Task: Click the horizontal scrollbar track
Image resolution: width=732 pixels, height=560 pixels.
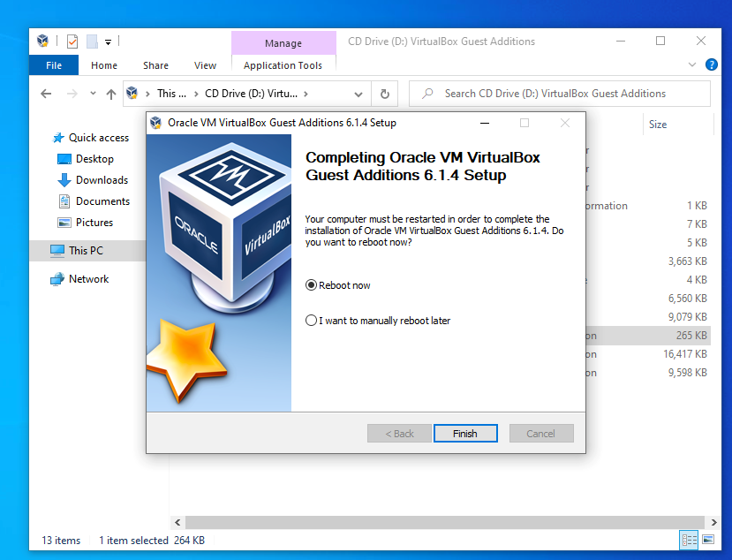Action: (444, 522)
